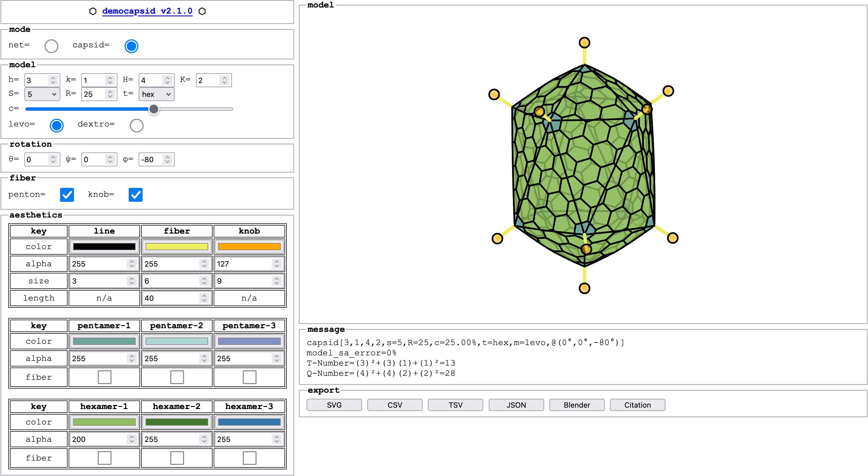
Task: Uncheck the penton fiber checkbox
Action: click(67, 195)
